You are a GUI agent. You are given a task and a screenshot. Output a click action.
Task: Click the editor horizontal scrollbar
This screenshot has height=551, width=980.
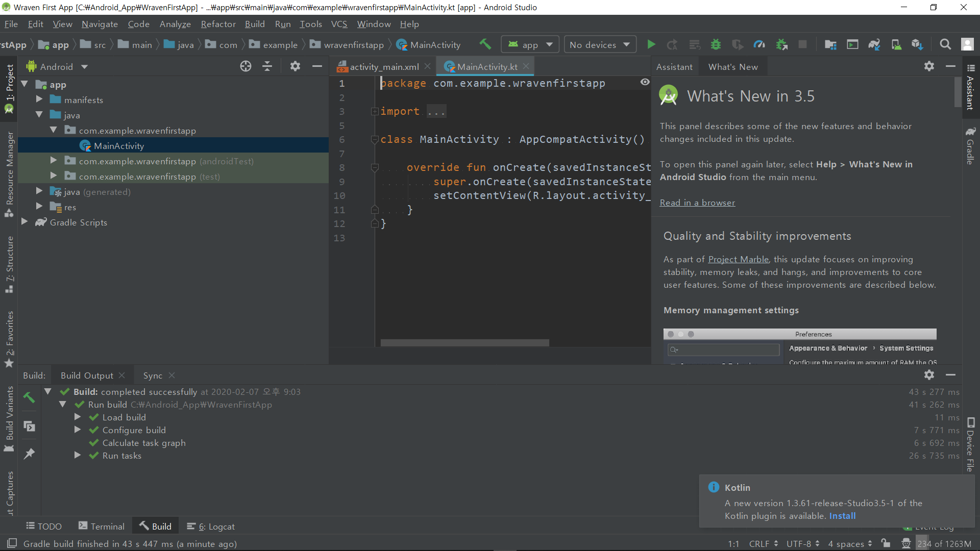[x=464, y=343]
